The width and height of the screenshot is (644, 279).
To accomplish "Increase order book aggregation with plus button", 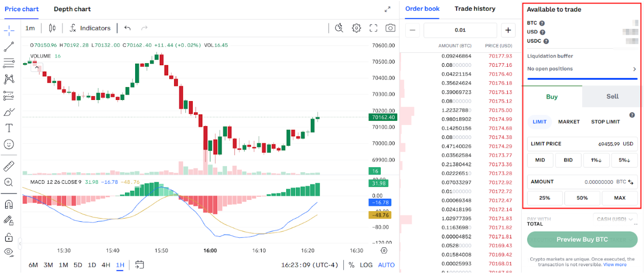I will coord(508,30).
